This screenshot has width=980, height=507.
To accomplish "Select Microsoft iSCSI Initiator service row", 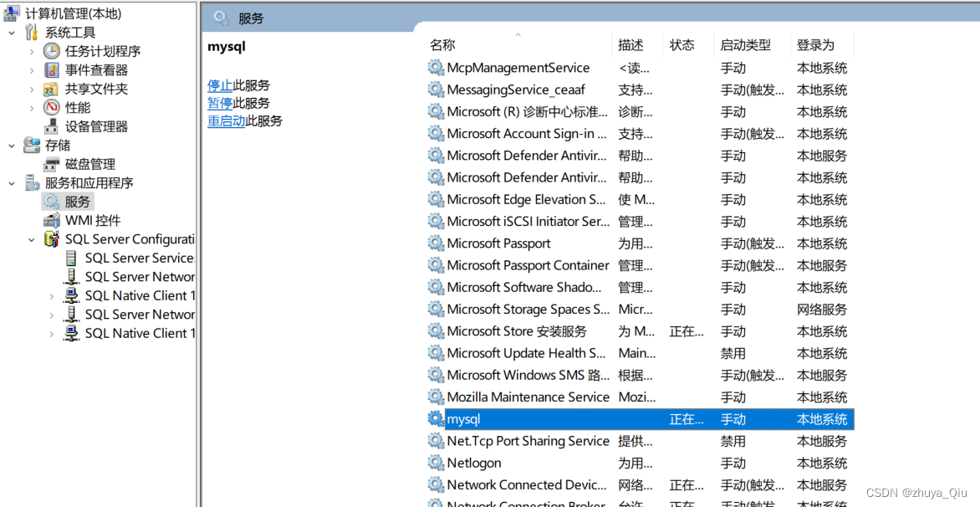I will 641,222.
